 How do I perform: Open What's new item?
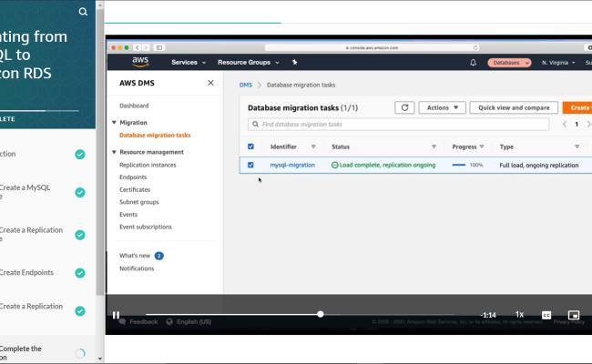135,256
